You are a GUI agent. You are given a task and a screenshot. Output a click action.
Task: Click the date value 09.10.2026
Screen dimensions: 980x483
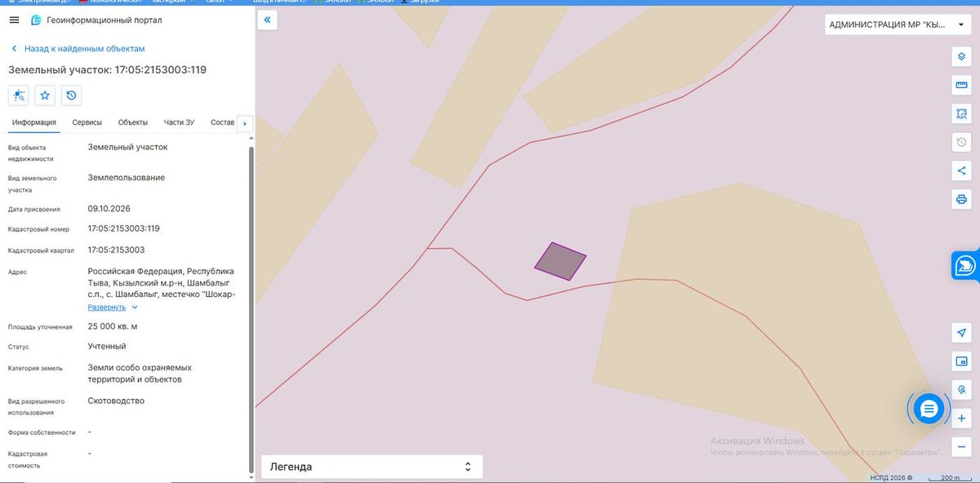[109, 209]
